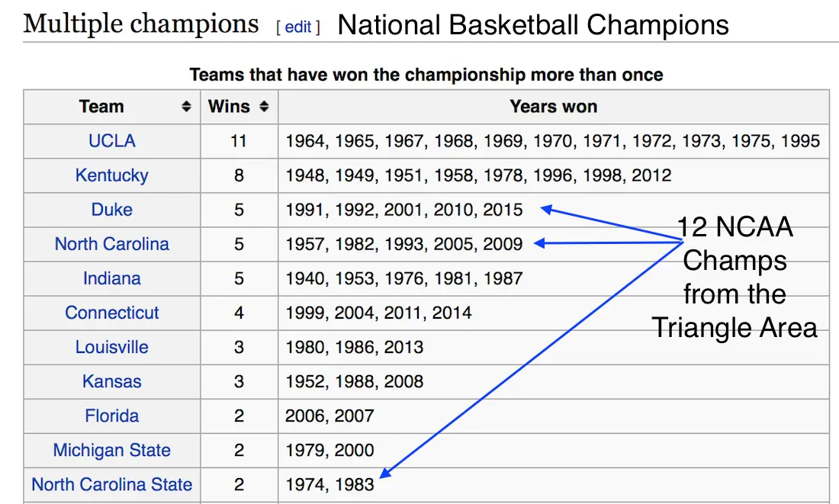The image size is (839, 504).
Task: Click the edit link beside Multiple champions
Action: point(297,27)
